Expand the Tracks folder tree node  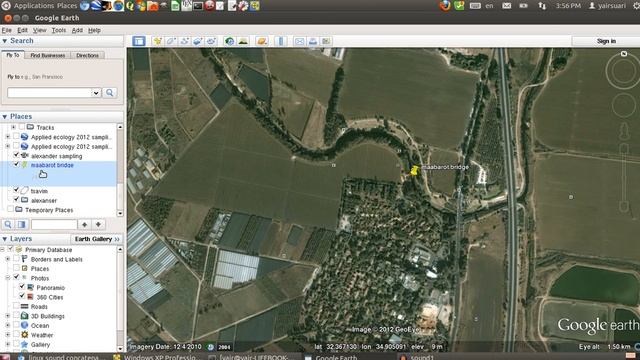[x=13, y=127]
